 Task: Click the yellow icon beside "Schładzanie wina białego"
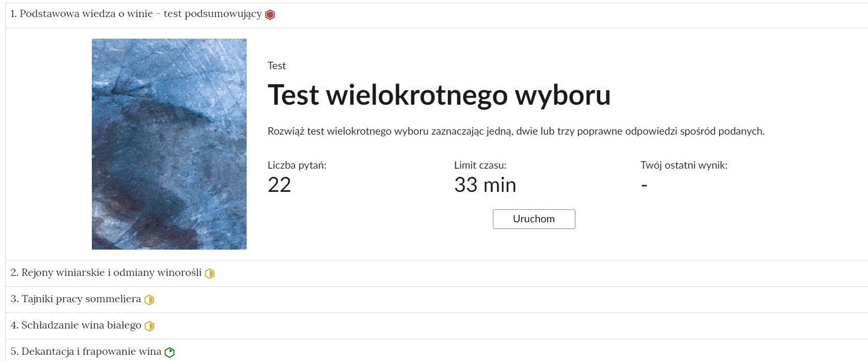(x=150, y=325)
